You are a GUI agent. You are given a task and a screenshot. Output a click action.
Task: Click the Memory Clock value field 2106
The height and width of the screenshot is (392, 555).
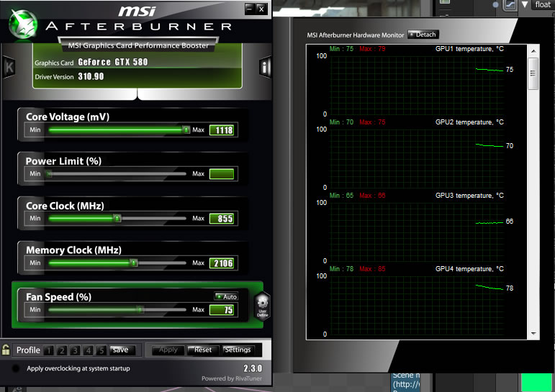coord(222,263)
